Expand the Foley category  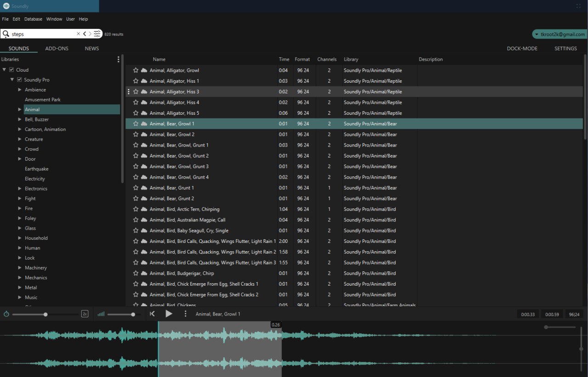click(20, 218)
